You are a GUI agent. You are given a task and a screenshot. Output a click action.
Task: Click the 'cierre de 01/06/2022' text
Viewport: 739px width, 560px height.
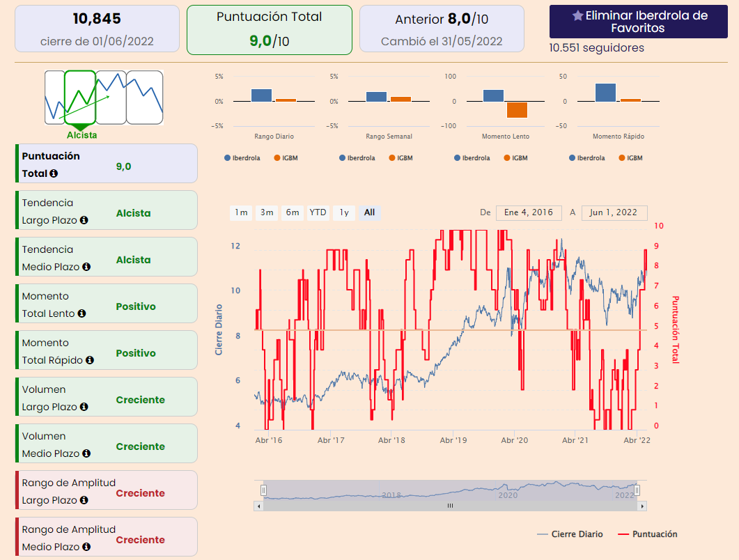pos(97,42)
